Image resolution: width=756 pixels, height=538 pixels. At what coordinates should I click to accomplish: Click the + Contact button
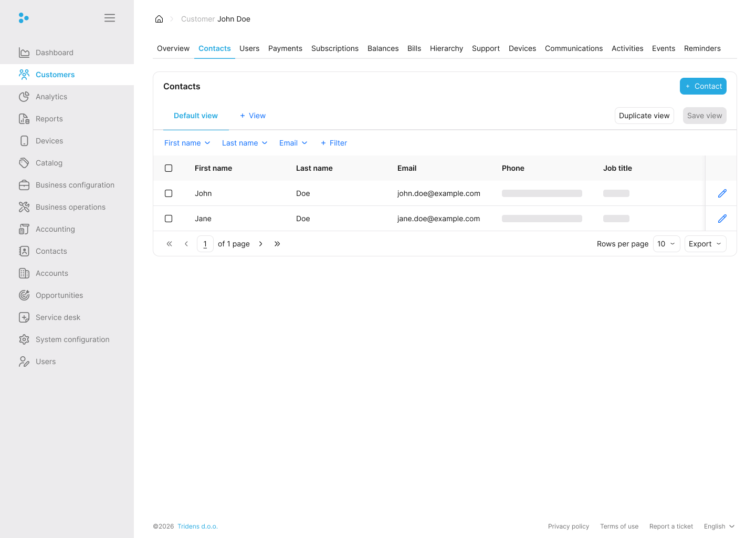(703, 86)
